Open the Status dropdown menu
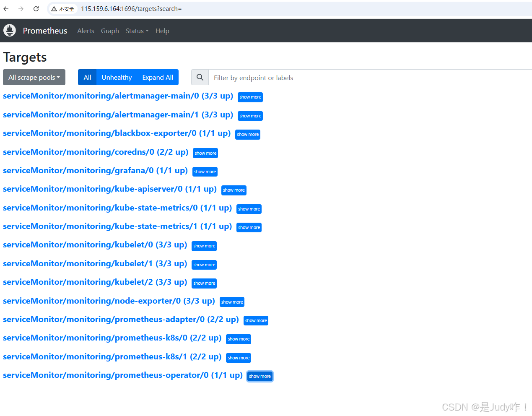Viewport: 532px width, 416px height. tap(137, 31)
